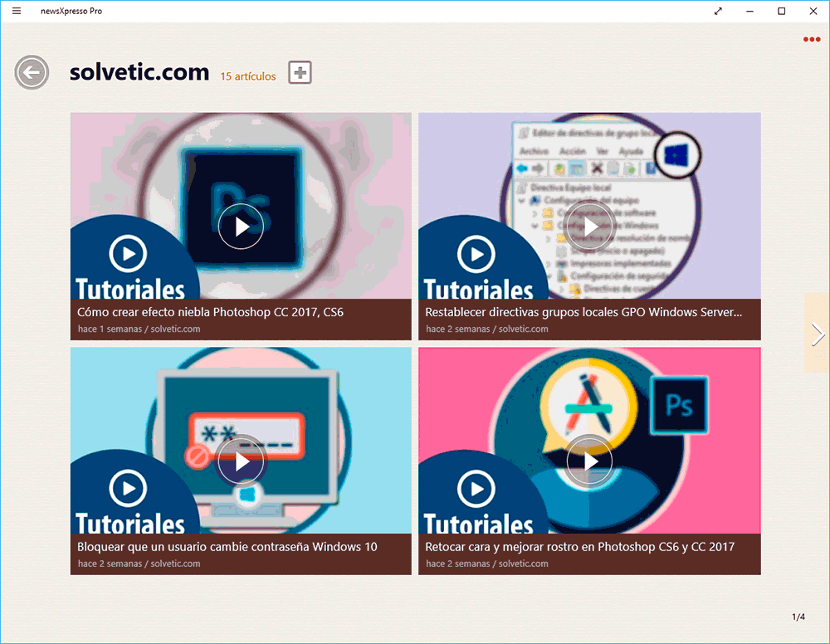Maximize the newsXpresso Pro window
830x644 pixels.
(x=781, y=11)
